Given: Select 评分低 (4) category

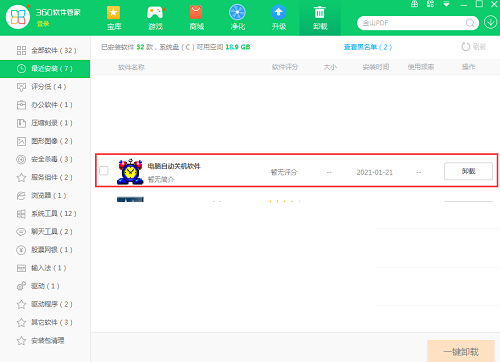Looking at the screenshot, I should pos(45,87).
